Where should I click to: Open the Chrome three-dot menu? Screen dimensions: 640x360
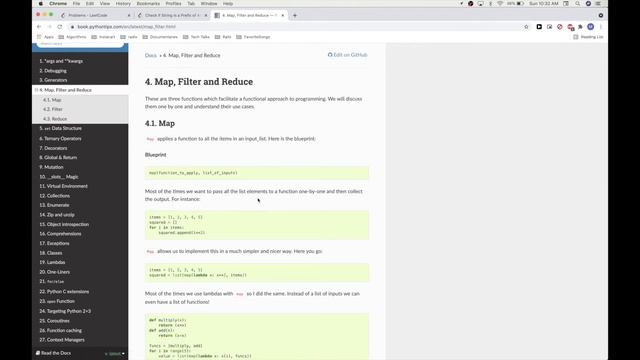point(601,27)
